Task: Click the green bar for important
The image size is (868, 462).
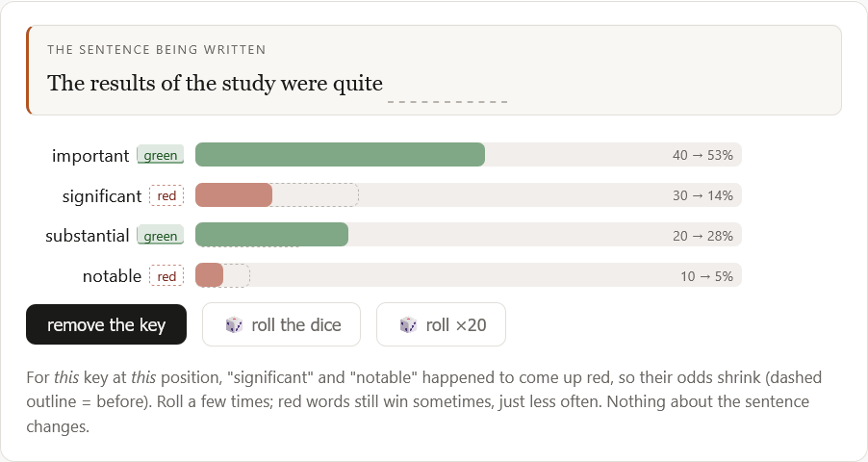Action: click(340, 155)
